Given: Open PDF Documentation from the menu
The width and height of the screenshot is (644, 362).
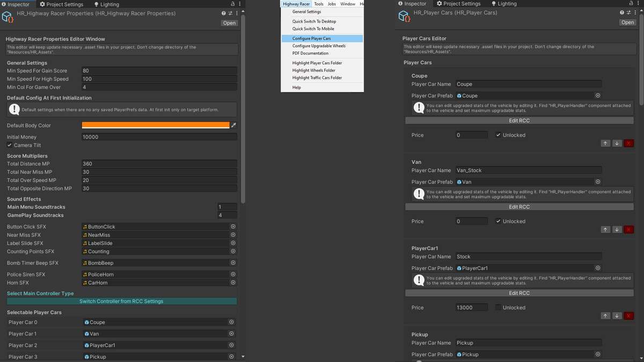Looking at the screenshot, I should point(322,53).
